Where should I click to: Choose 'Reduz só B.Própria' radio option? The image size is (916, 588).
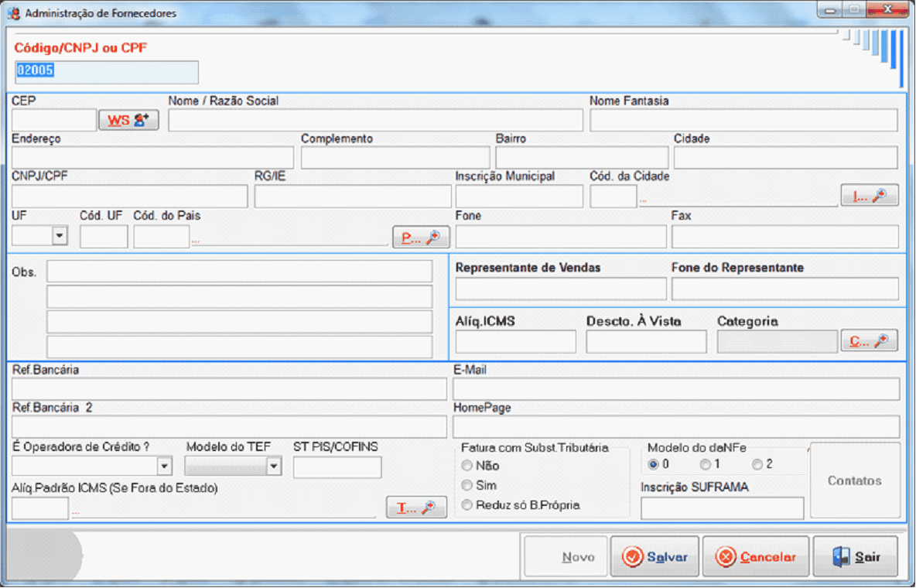[x=467, y=505]
